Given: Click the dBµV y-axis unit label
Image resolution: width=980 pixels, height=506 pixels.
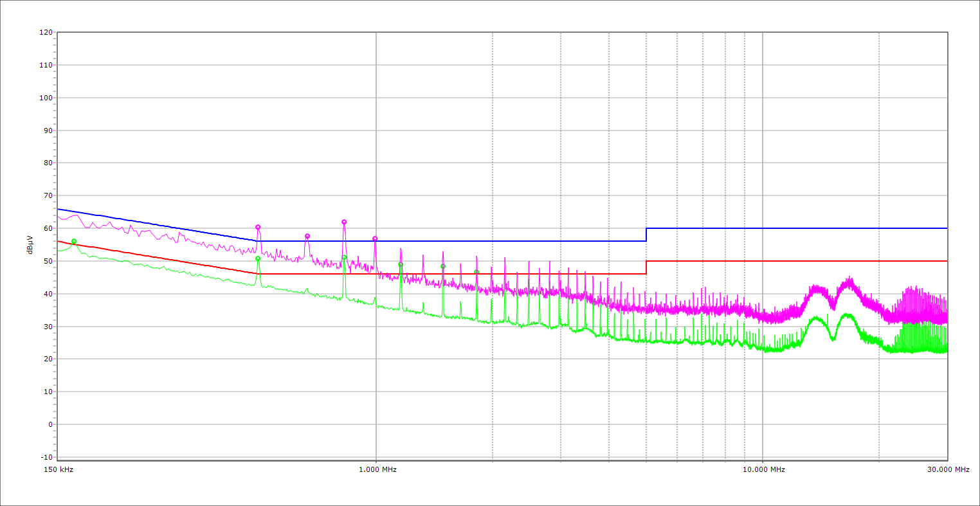Looking at the screenshot, I should coord(31,245).
